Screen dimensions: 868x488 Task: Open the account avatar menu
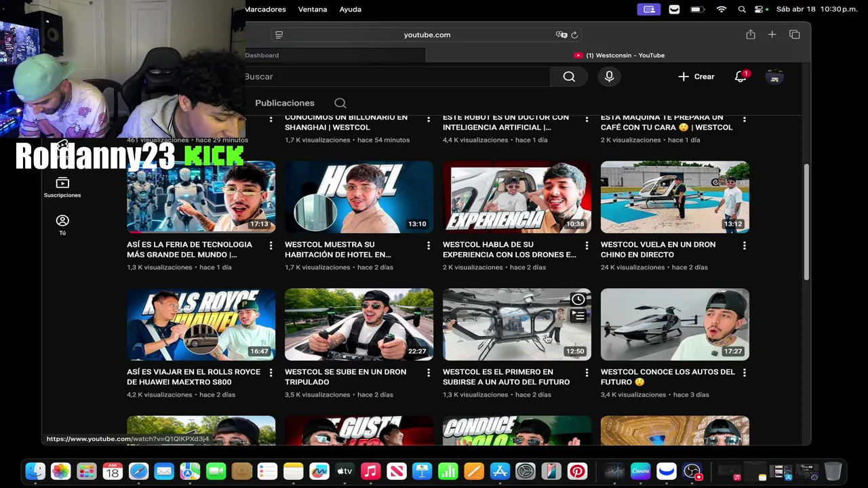(x=774, y=77)
